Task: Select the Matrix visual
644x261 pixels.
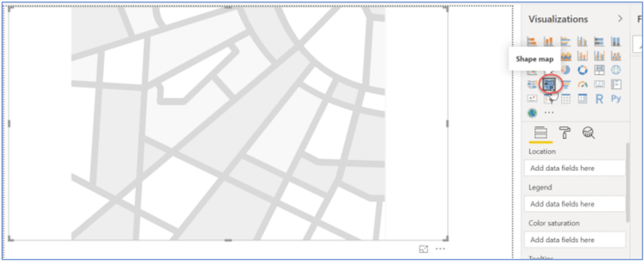Action: tap(582, 99)
